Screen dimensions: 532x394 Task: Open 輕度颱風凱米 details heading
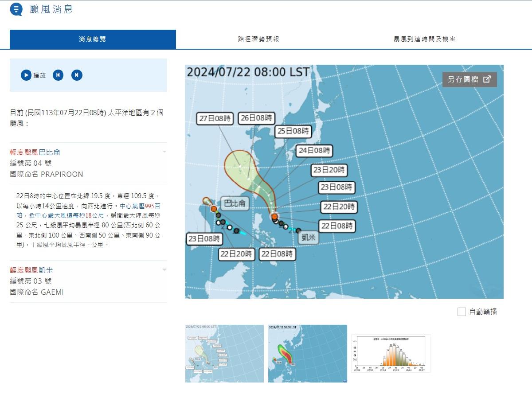pos(31,270)
